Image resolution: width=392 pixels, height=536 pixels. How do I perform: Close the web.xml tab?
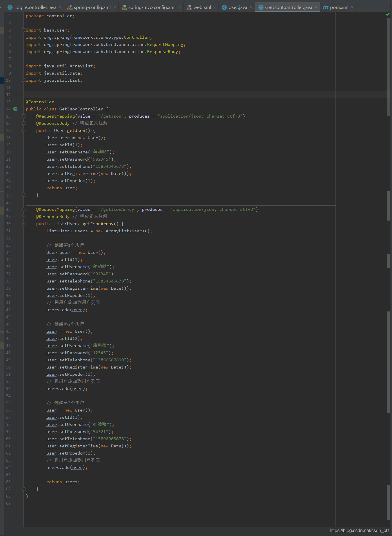(x=214, y=7)
